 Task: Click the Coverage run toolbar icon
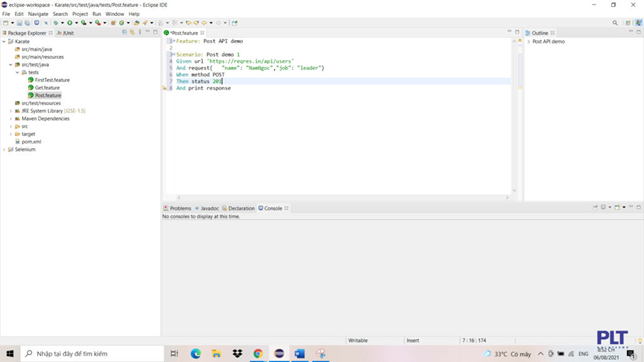point(83,23)
